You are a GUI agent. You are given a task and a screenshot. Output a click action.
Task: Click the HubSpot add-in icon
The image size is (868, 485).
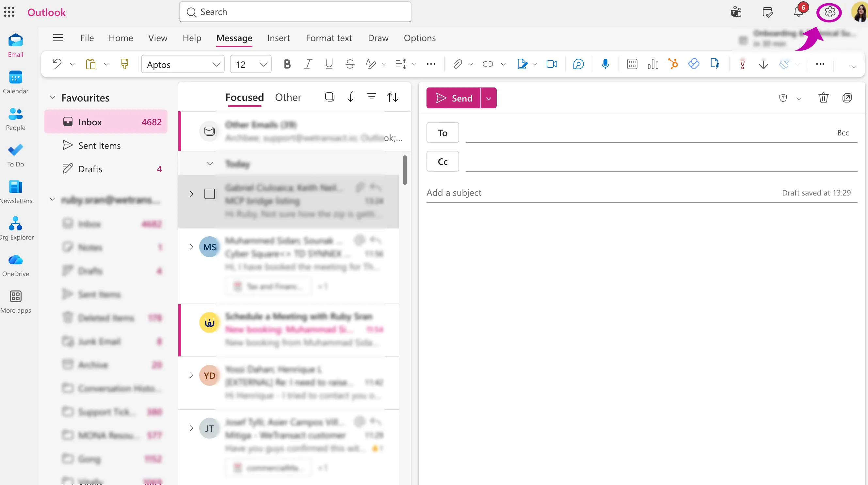click(673, 64)
